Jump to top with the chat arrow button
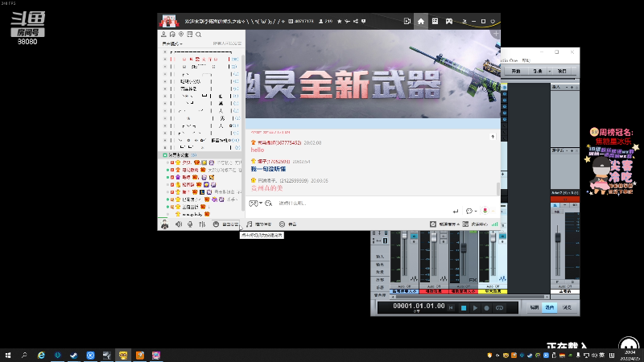Viewport: 644px width, 362px height. pos(493,137)
